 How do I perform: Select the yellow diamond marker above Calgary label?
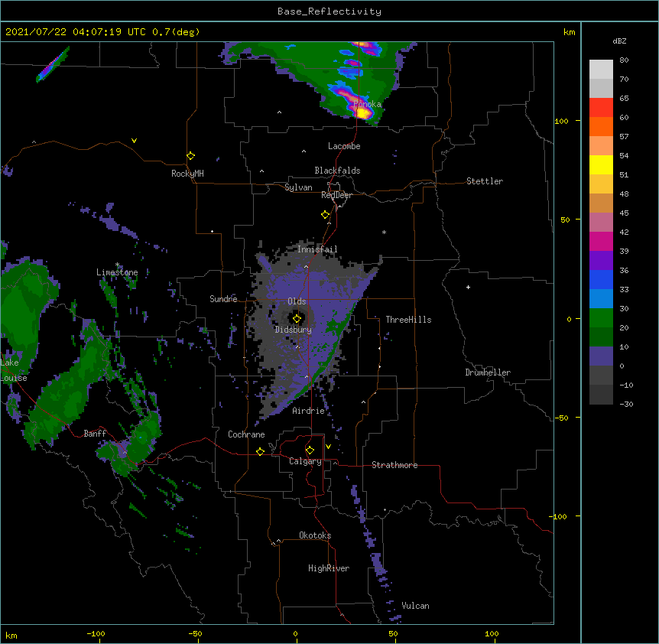click(310, 450)
